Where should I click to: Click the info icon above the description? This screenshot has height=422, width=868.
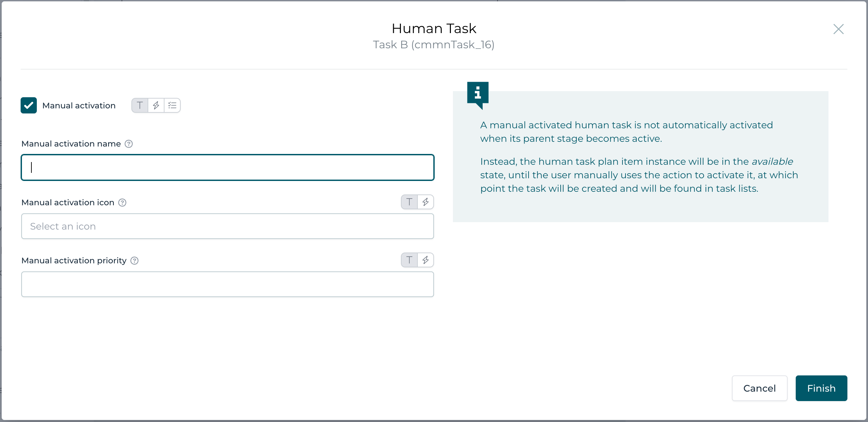click(478, 93)
